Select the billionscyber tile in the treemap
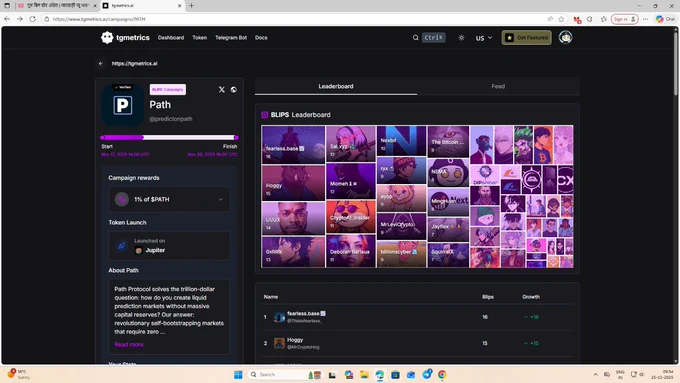This screenshot has width=680, height=383. [x=401, y=254]
